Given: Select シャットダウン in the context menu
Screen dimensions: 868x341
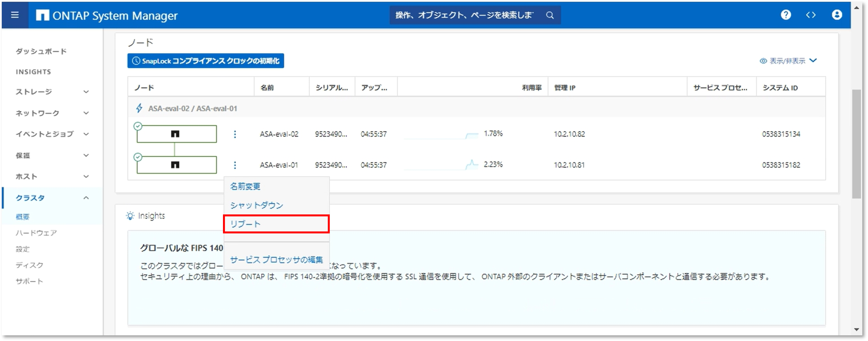Looking at the screenshot, I should [256, 205].
